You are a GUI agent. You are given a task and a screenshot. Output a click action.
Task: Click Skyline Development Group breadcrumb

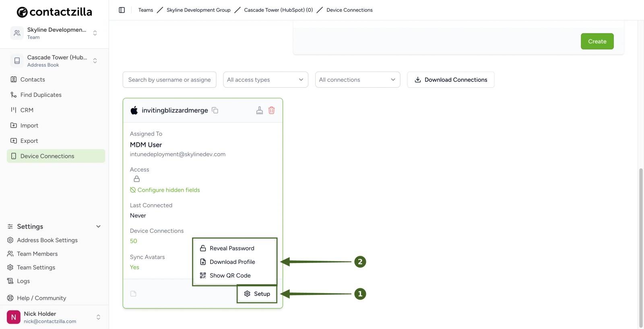point(198,10)
